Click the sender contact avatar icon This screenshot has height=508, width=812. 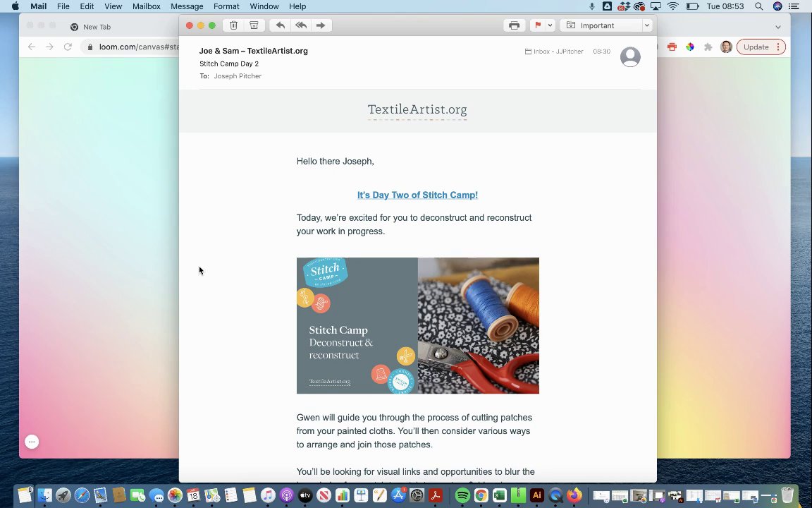[630, 56]
